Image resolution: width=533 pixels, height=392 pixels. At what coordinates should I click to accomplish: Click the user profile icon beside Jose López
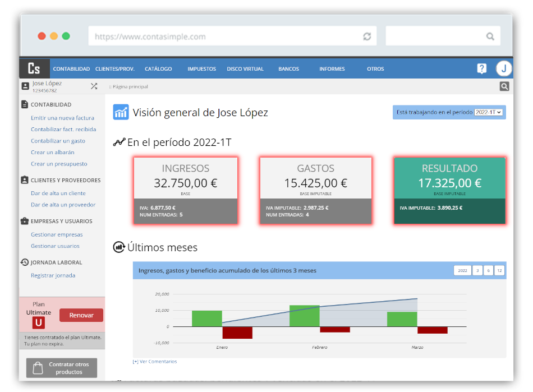[x=25, y=86]
